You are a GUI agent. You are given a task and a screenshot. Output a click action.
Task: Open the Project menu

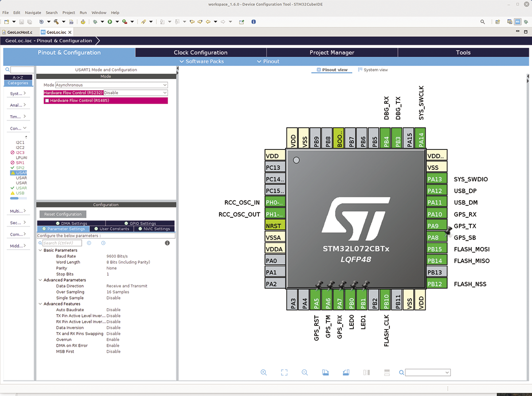pos(69,12)
